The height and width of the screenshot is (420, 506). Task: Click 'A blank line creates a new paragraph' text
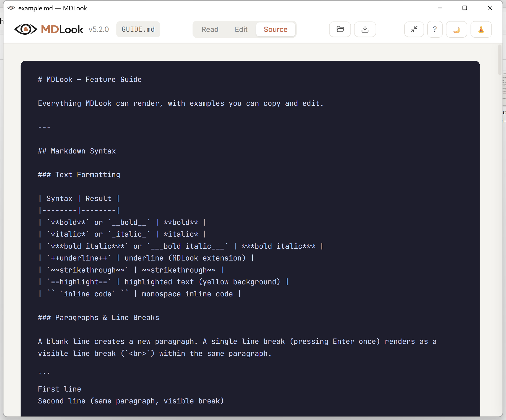pyautogui.click(x=118, y=341)
